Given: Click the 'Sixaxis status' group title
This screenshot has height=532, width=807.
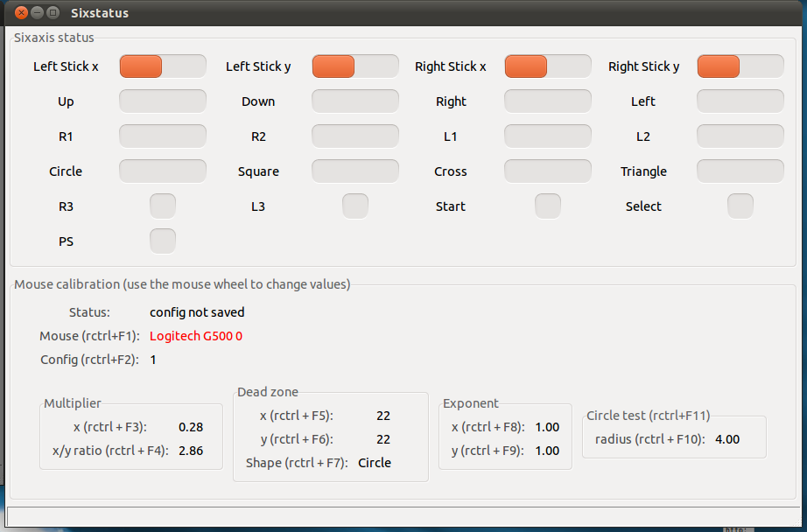Looking at the screenshot, I should 54,38.
